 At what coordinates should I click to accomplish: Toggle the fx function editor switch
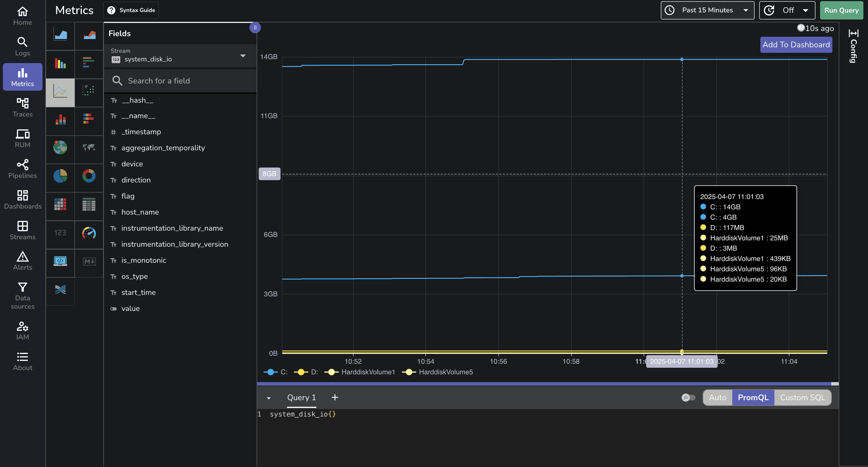(688, 398)
